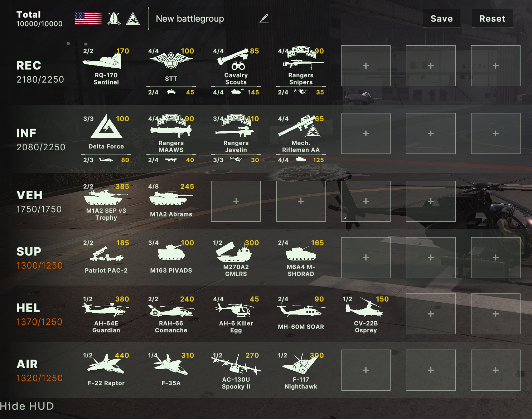Select the F-22 Raptor jet

click(x=106, y=370)
